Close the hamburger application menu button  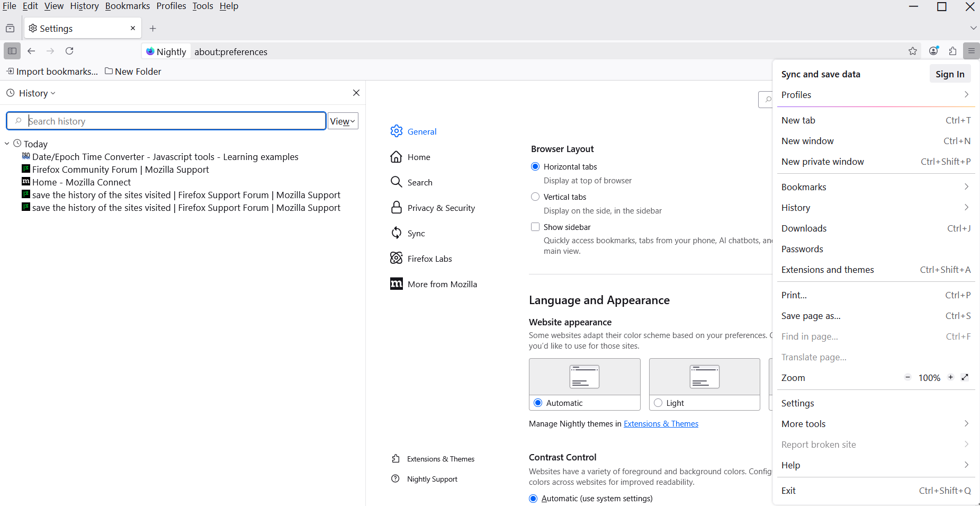click(972, 51)
